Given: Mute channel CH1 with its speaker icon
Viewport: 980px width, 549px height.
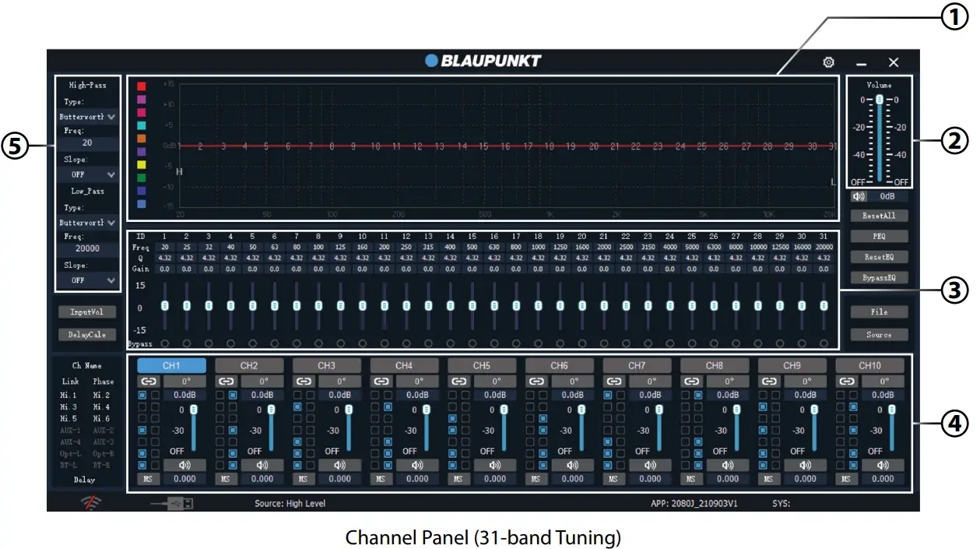Looking at the screenshot, I should pos(184,465).
